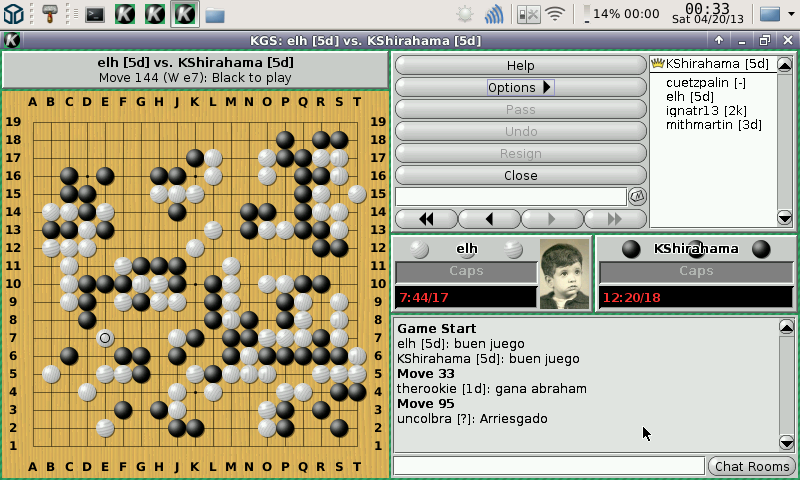Click the battery 14% indicator
The width and height of the screenshot is (800, 480).
[x=621, y=14]
